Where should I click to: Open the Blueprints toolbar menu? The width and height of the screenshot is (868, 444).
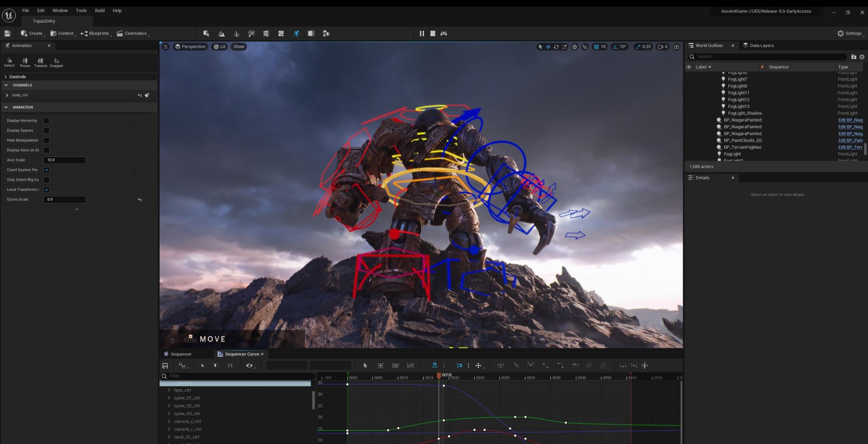[96, 33]
